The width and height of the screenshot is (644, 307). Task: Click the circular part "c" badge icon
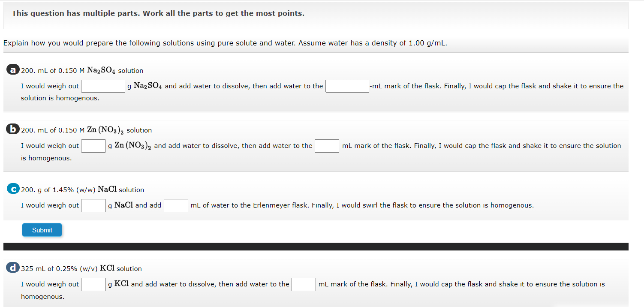coord(13,188)
